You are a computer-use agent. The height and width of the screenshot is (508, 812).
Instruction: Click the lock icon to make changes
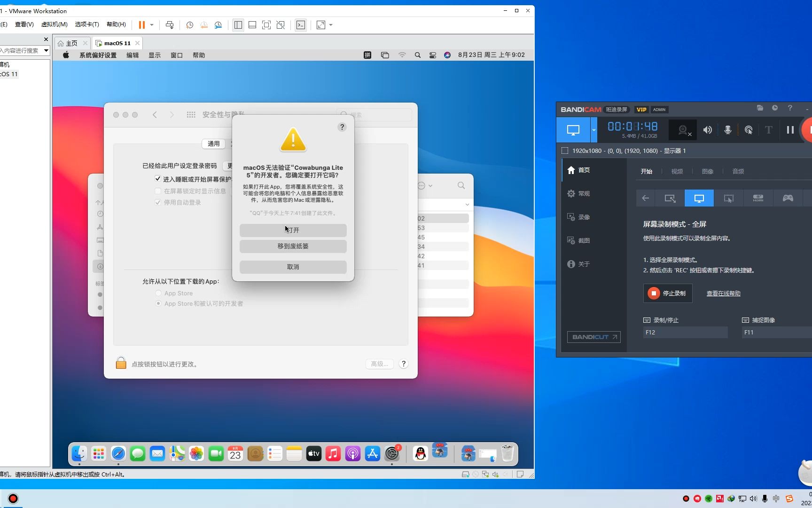pyautogui.click(x=121, y=363)
